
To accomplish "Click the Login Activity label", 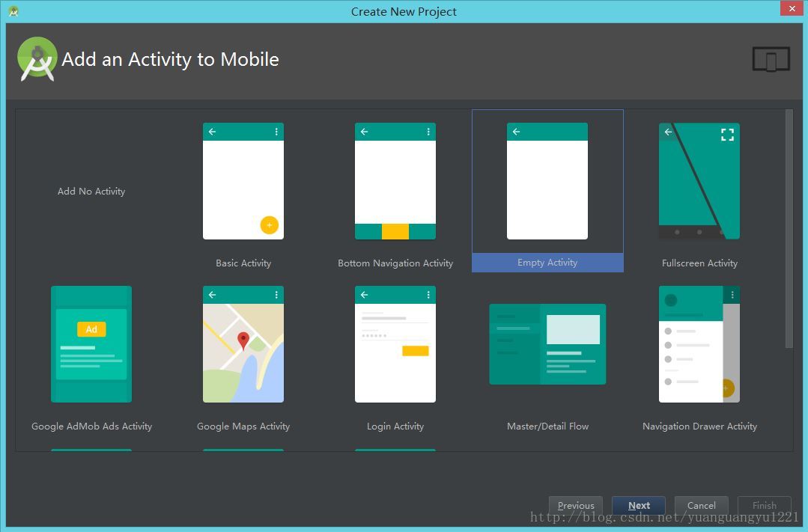I will (x=395, y=426).
